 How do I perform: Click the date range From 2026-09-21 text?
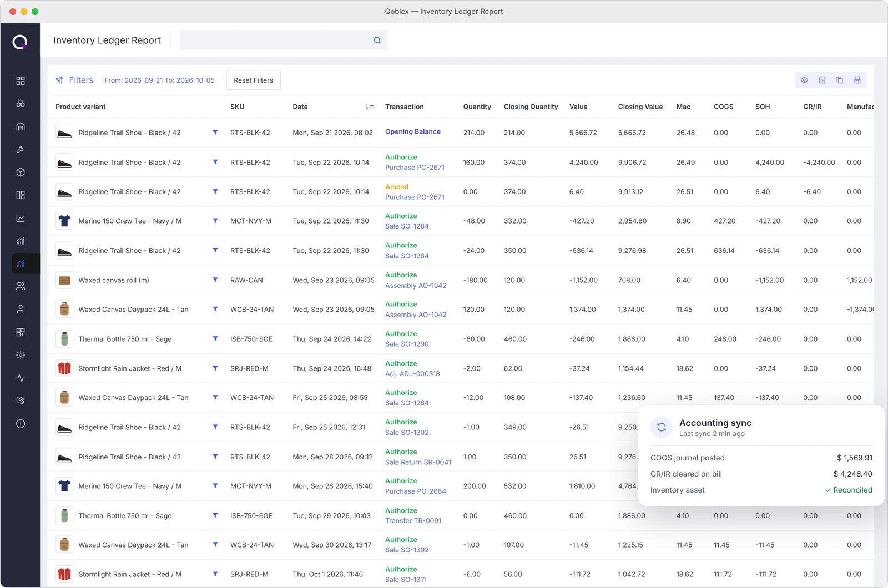click(x=159, y=80)
